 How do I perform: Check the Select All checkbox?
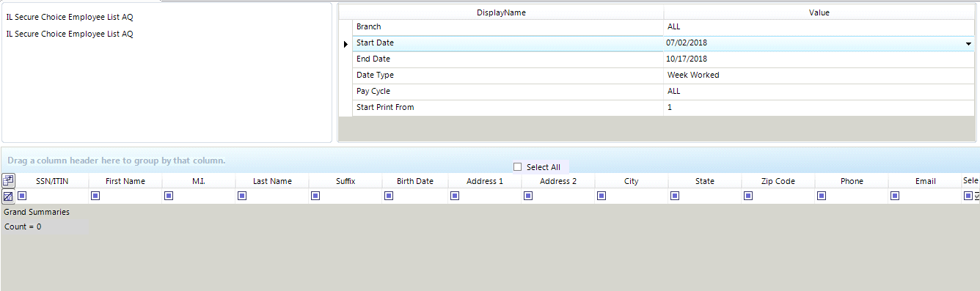[x=518, y=167]
